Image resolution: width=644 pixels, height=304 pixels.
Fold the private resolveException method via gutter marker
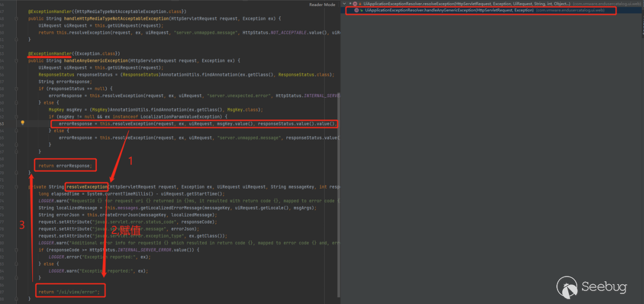coord(17,187)
